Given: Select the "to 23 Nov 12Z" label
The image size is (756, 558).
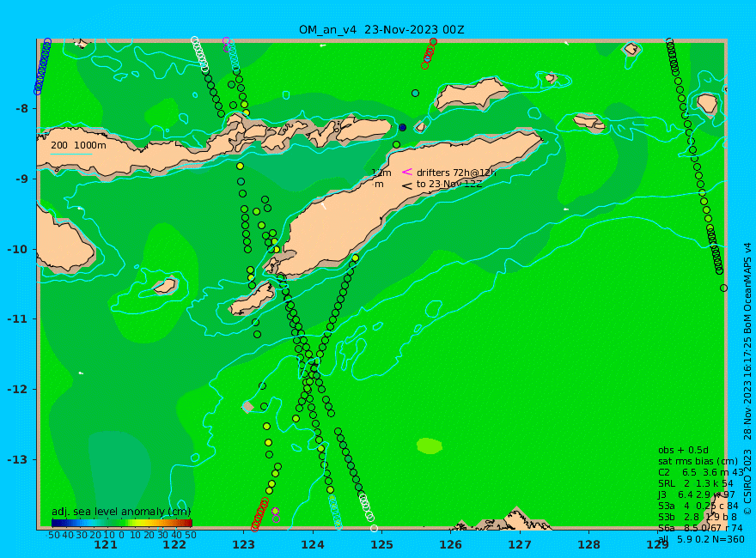Looking at the screenshot, I should (x=448, y=184).
